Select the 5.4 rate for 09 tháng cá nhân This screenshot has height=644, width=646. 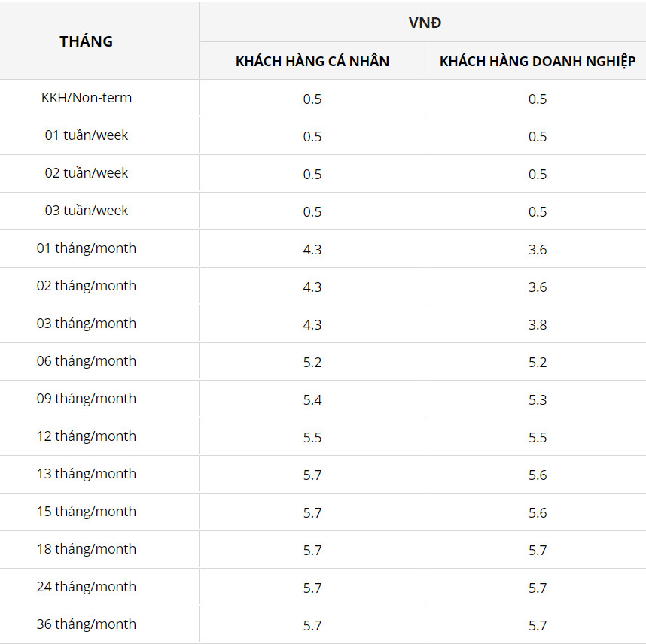point(312,400)
